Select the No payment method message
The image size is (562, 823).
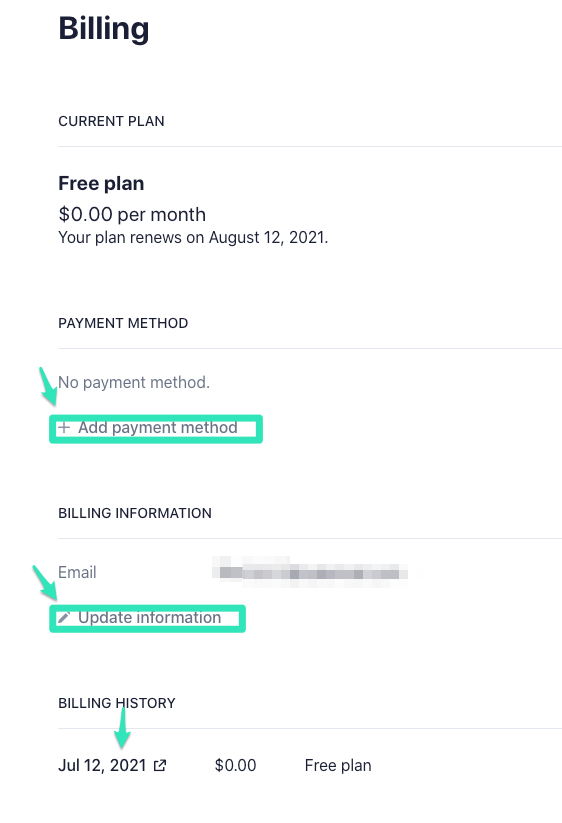134,382
